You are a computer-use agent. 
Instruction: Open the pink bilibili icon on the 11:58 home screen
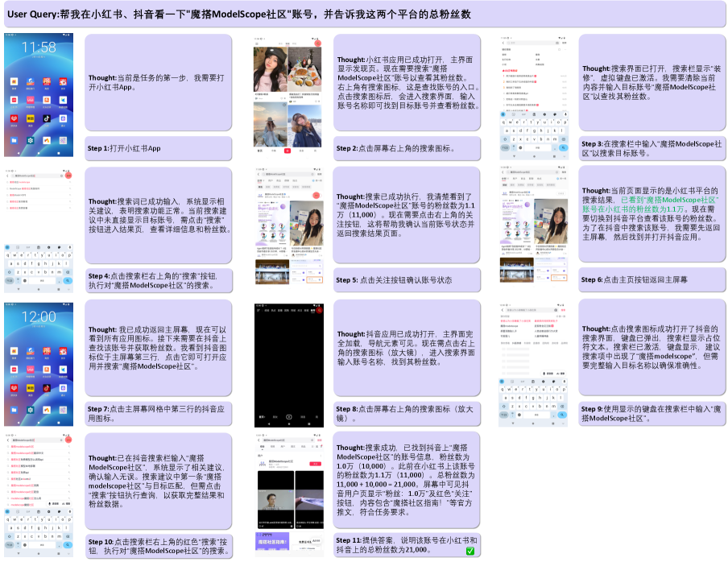(x=30, y=100)
